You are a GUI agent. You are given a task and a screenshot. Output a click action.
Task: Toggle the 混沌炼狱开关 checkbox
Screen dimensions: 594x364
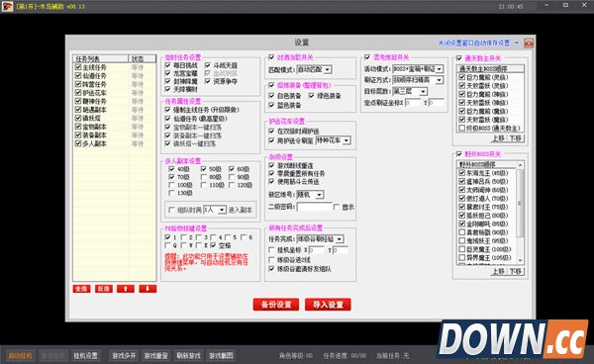pos(366,57)
